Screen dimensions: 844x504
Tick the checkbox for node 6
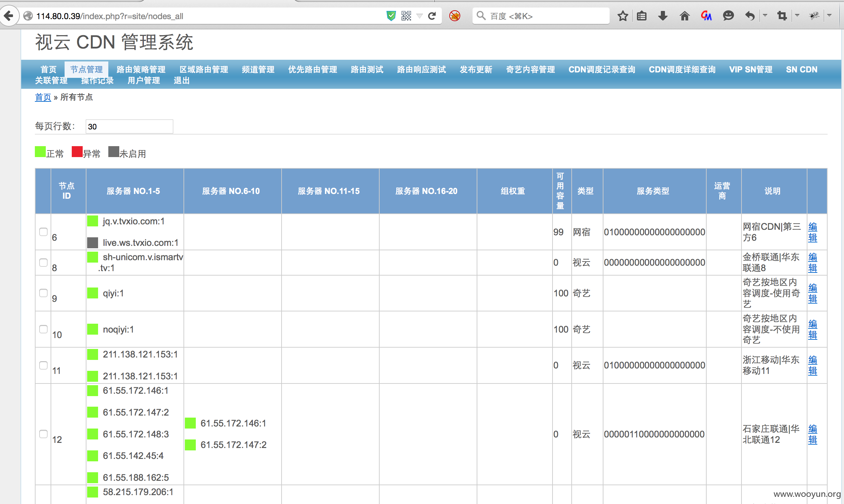coord(43,232)
